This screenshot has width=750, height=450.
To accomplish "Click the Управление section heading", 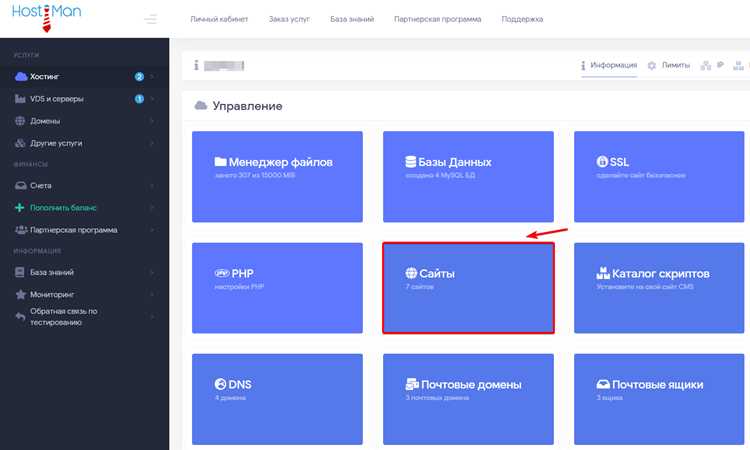I will [x=247, y=106].
